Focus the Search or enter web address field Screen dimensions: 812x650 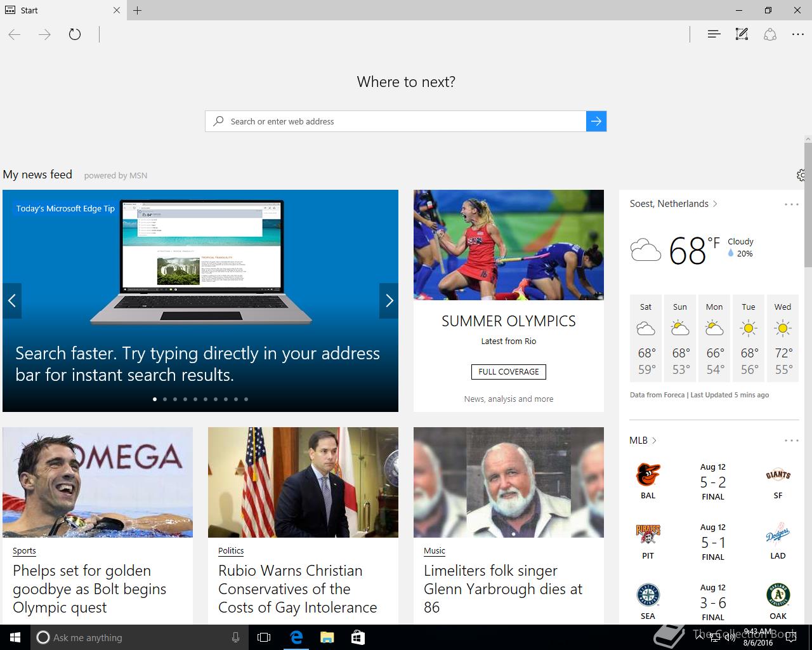click(395, 121)
